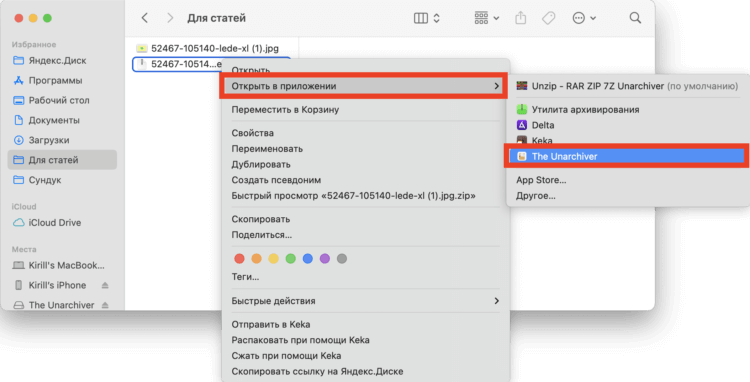750x382 pixels.
Task: Click the Share toolbar icon
Action: coord(520,18)
